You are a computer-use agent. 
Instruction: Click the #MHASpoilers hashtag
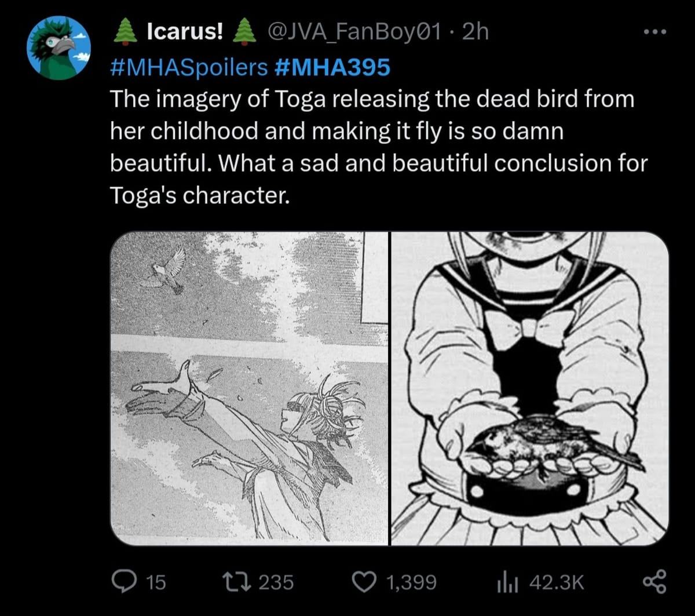coord(189,68)
